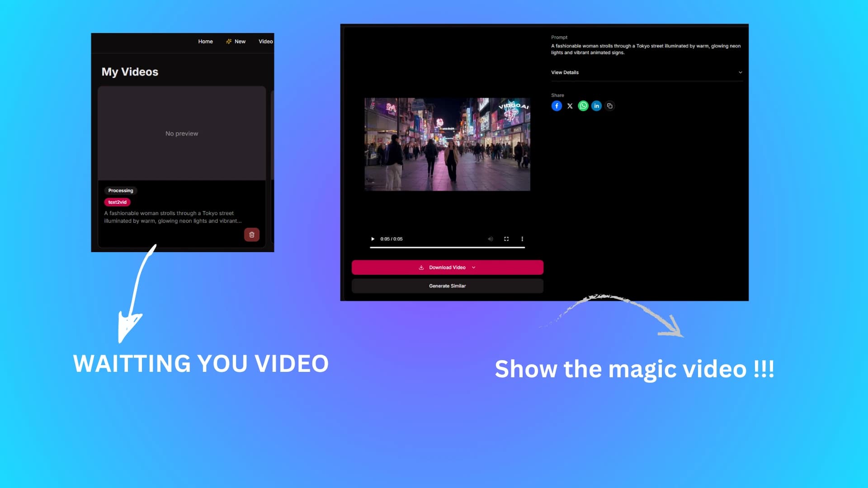This screenshot has height=488, width=868.
Task: Click the copy link share icon
Action: pos(609,105)
